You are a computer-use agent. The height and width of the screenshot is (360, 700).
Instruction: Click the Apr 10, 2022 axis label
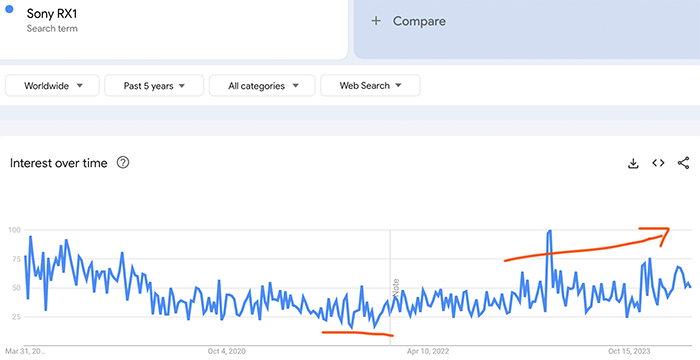coord(428,351)
